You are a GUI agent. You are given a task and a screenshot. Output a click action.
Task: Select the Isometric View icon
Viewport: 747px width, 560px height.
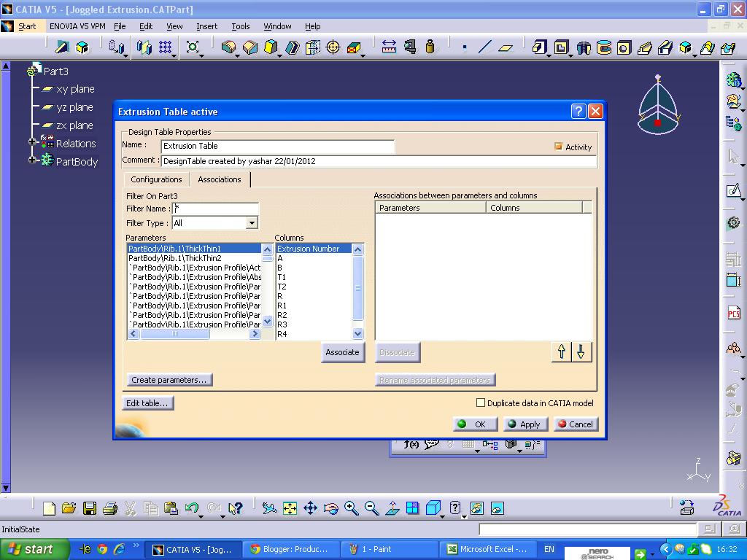[x=433, y=507]
